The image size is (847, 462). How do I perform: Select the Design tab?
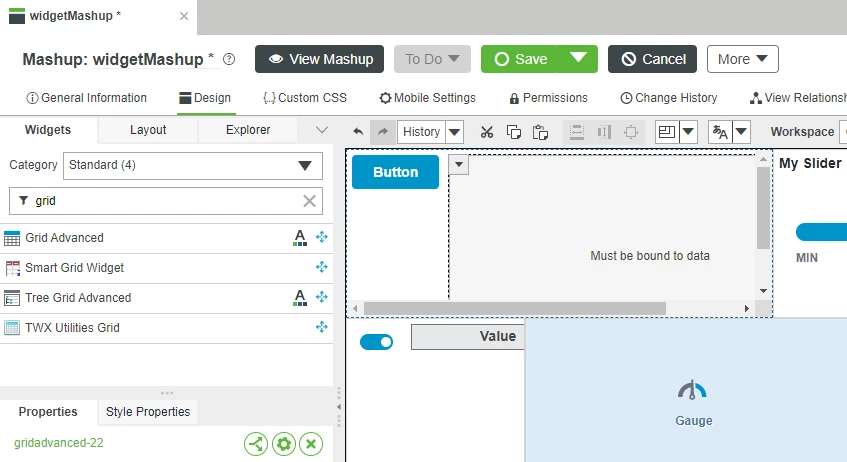[x=205, y=98]
